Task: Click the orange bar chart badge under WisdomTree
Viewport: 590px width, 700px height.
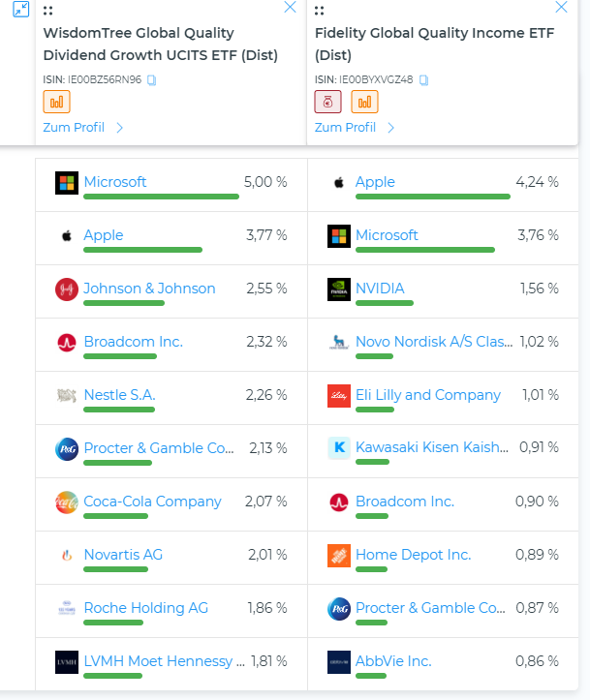Action: tap(56, 102)
